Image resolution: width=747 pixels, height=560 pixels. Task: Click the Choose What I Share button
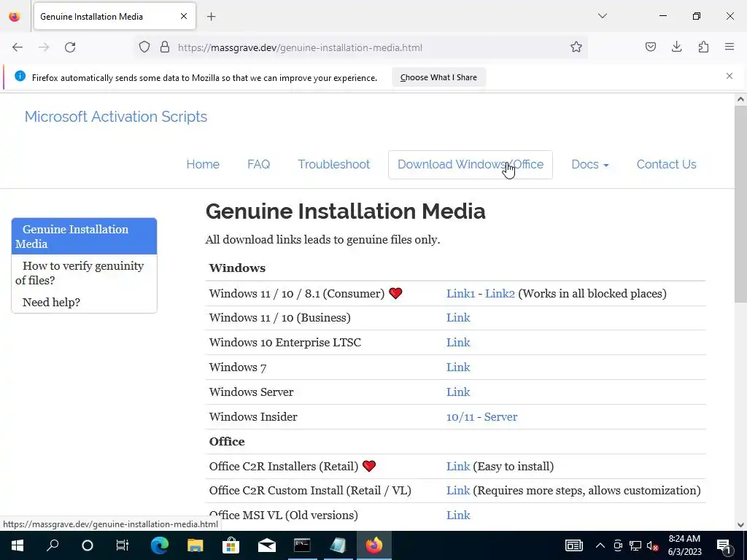(x=438, y=77)
